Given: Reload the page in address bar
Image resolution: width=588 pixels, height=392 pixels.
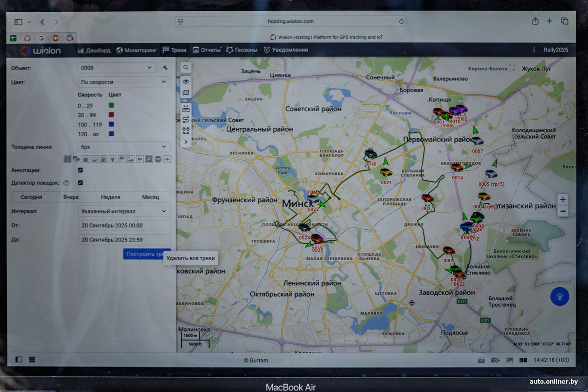Looking at the screenshot, I should pyautogui.click(x=402, y=22).
